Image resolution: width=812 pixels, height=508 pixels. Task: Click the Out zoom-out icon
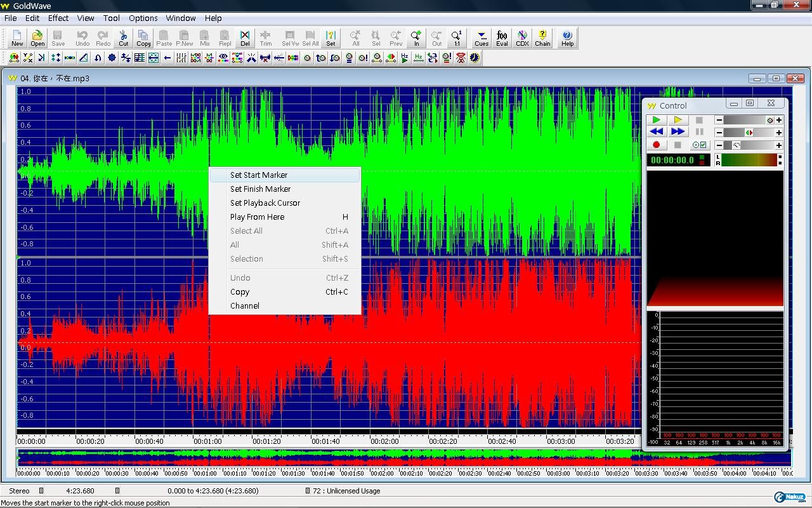[x=436, y=38]
